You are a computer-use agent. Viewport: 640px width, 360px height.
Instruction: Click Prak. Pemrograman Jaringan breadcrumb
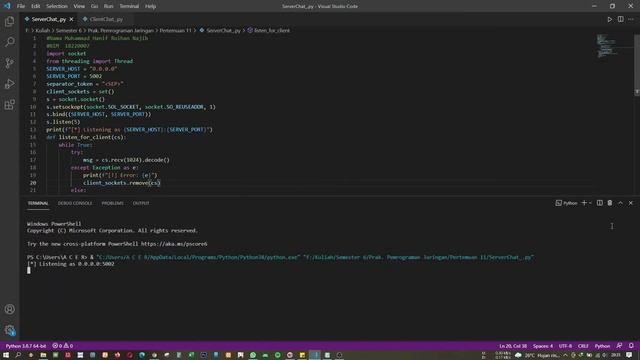pyautogui.click(x=121, y=31)
